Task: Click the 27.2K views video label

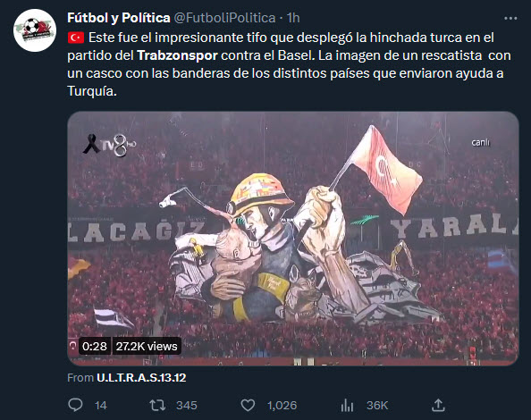Action: (147, 346)
